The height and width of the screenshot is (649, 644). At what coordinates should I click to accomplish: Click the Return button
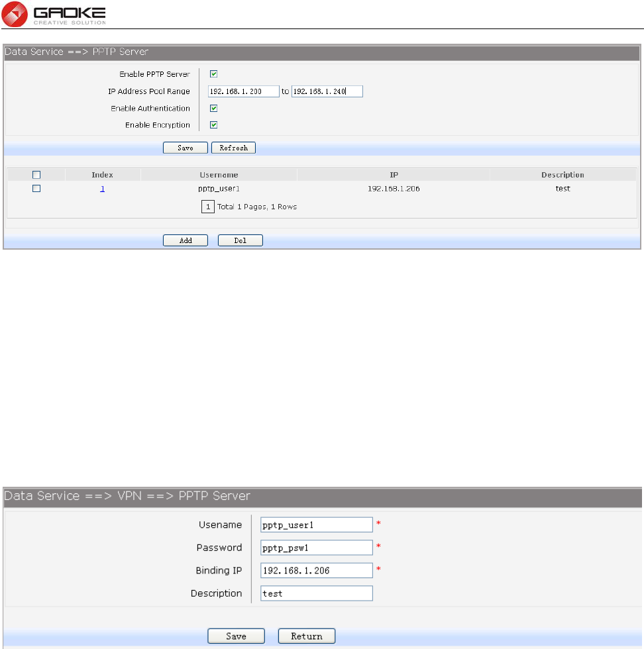click(x=307, y=636)
